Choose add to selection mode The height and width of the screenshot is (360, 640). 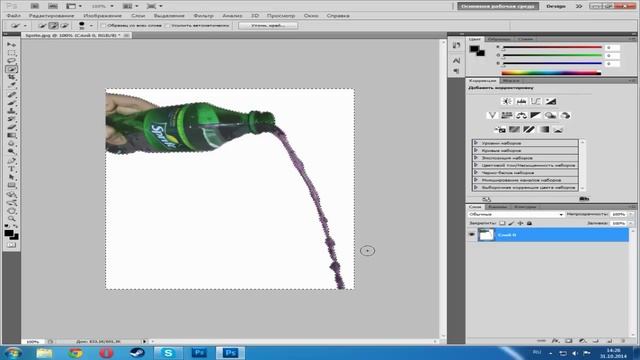coord(53,25)
